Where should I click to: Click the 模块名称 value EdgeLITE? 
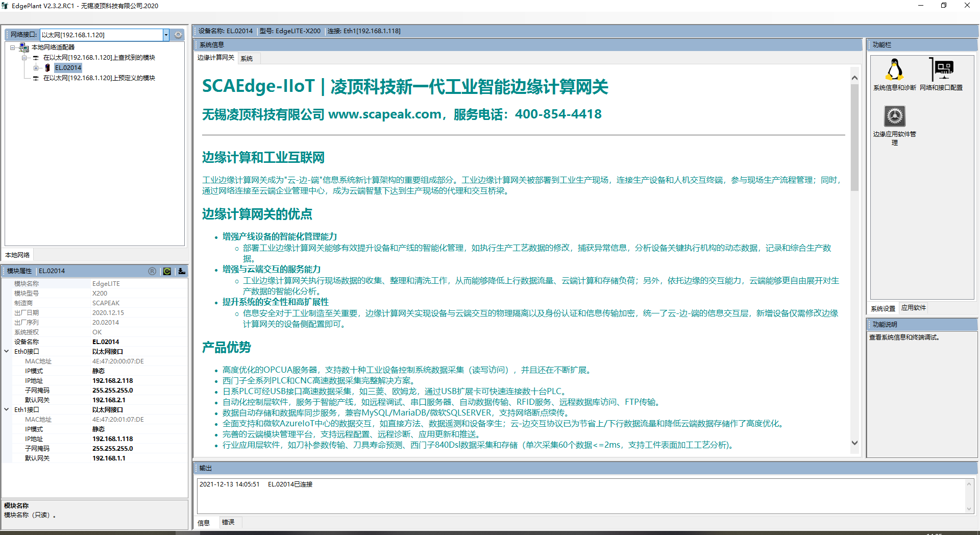tap(106, 284)
